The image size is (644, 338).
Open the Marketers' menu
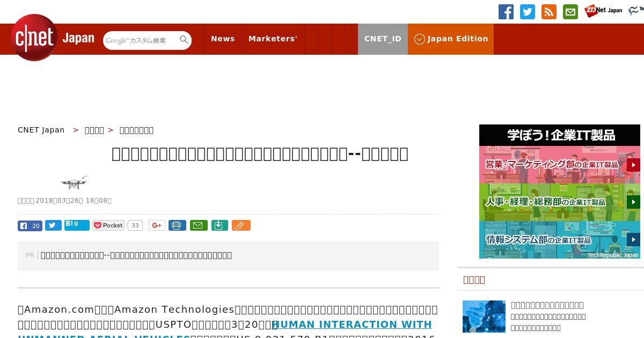(x=273, y=39)
